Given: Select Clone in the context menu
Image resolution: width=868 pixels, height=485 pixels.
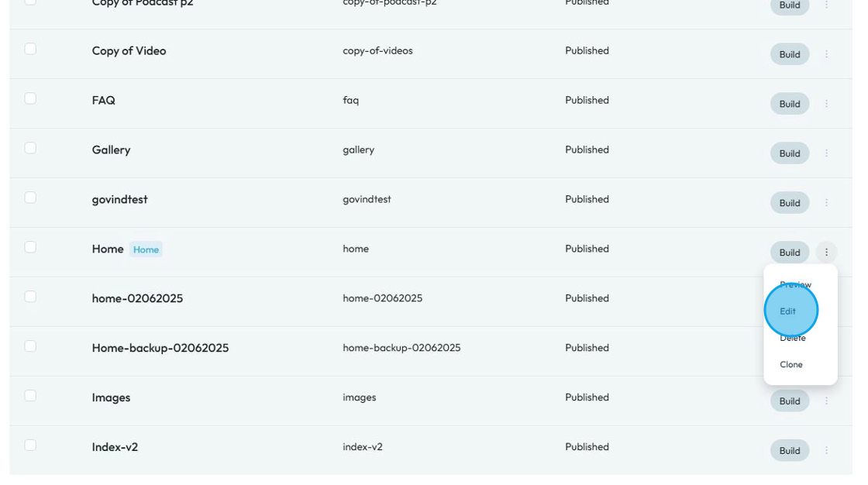Looking at the screenshot, I should [791, 365].
